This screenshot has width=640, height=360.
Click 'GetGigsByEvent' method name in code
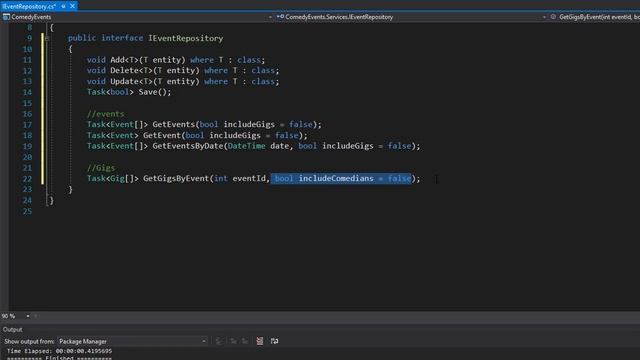(176, 178)
